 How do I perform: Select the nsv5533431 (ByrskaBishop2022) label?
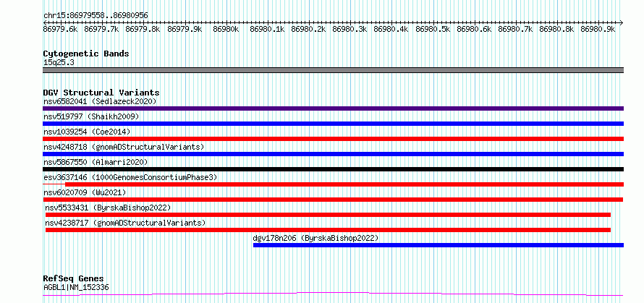[x=108, y=208]
